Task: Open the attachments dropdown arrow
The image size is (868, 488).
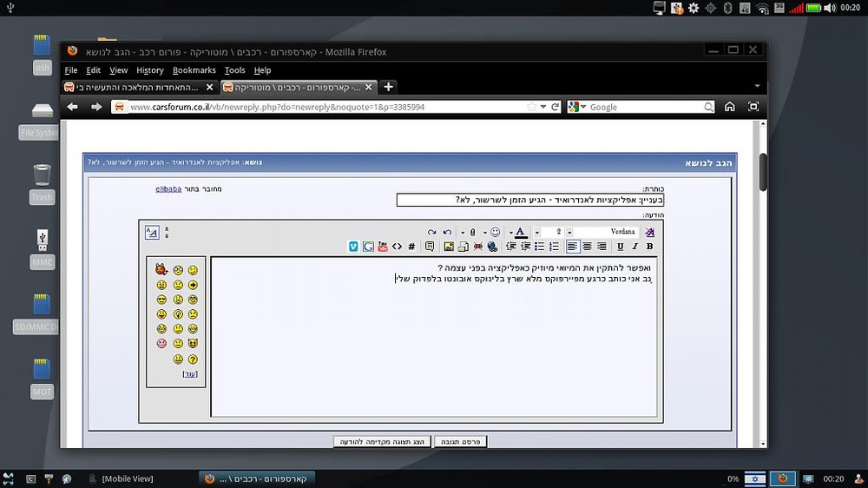Action: click(x=463, y=233)
